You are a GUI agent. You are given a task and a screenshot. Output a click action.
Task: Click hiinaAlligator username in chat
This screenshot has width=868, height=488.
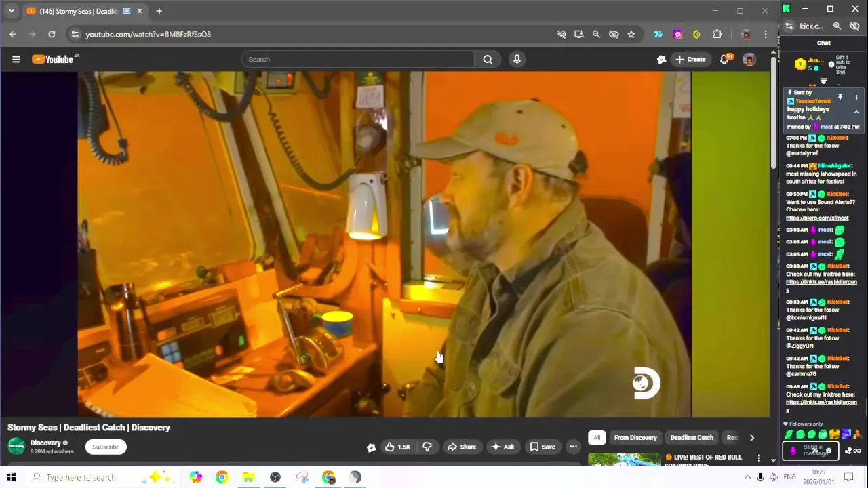[835, 165]
